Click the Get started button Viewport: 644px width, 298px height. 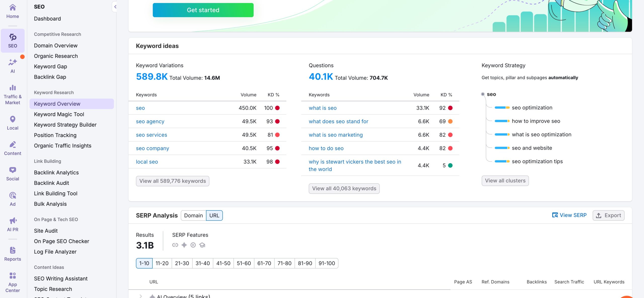[x=203, y=10]
